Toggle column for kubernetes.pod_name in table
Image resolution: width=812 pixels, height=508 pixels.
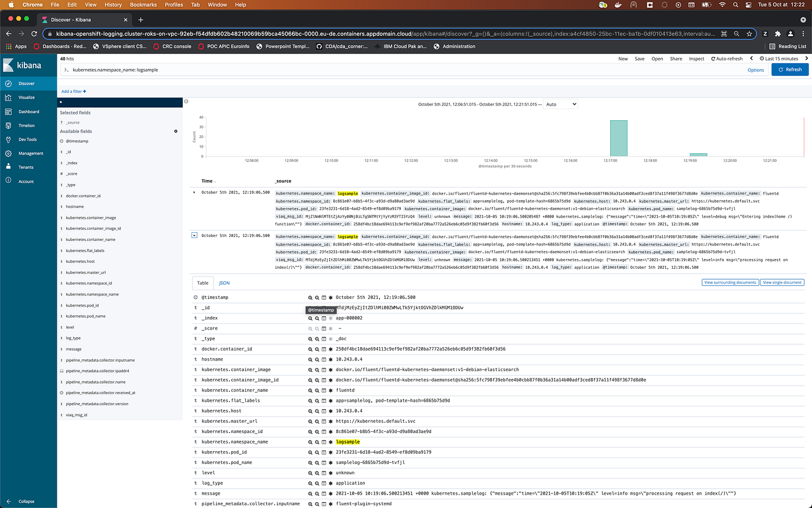click(324, 463)
